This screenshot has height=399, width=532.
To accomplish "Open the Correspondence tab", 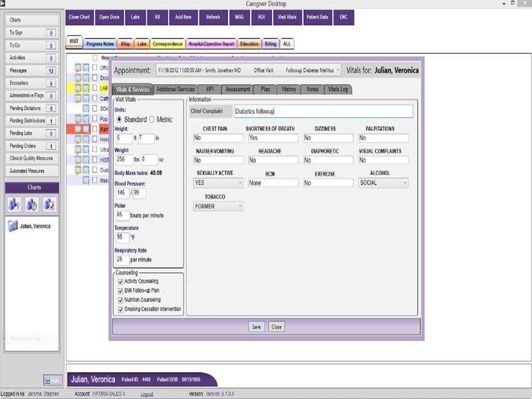I will coord(168,44).
